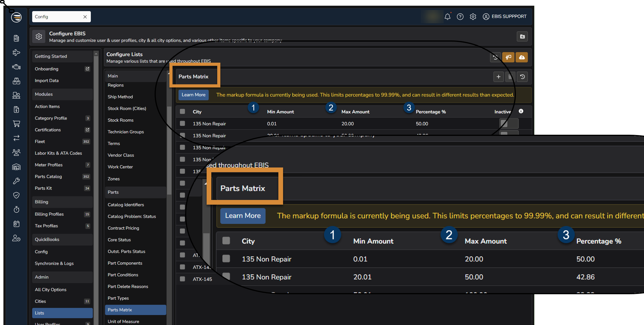
Task: Add a new Parts Matrix row with plus
Action: [x=498, y=77]
